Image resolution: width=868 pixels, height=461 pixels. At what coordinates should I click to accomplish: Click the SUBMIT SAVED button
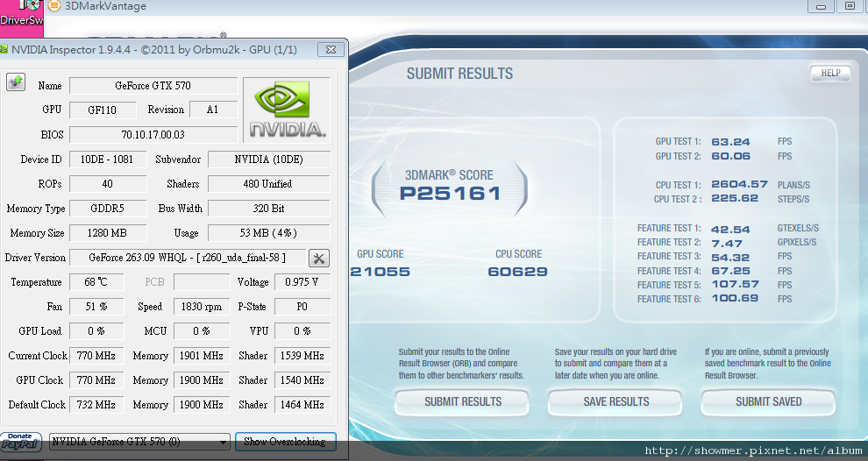coord(768,402)
